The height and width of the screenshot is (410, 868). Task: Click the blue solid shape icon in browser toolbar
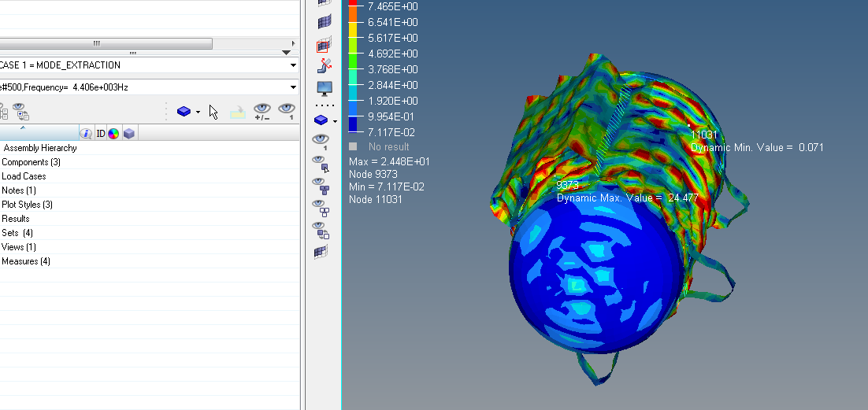[184, 112]
